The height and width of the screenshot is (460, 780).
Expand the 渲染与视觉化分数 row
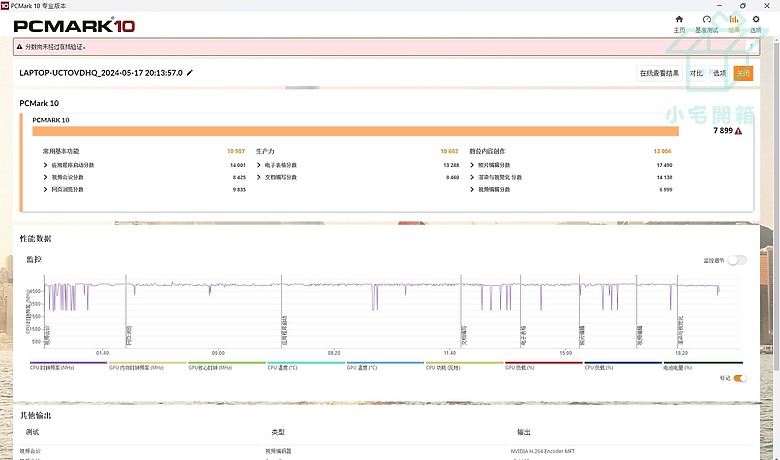[x=472, y=177]
